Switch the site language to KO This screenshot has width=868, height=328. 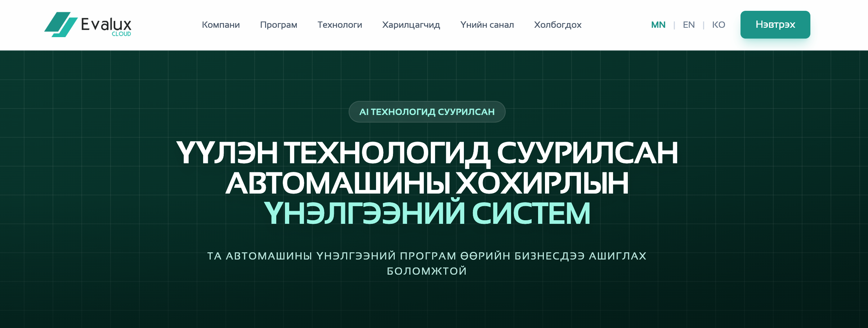719,25
